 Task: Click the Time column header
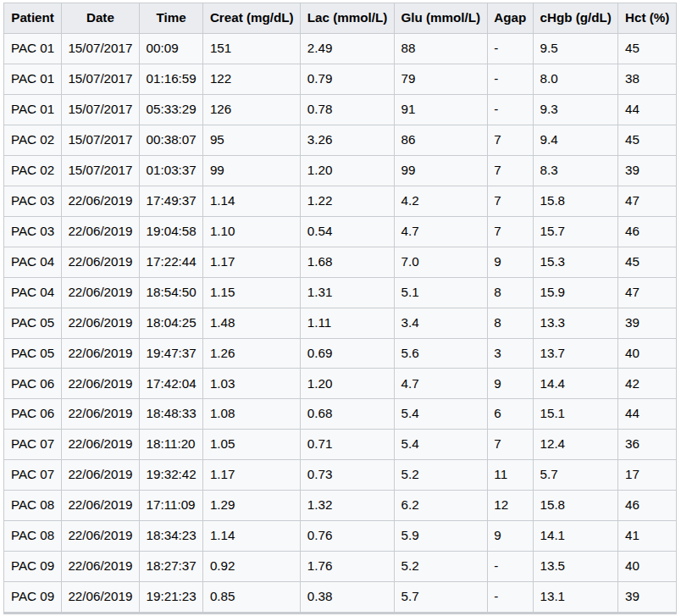click(x=171, y=19)
